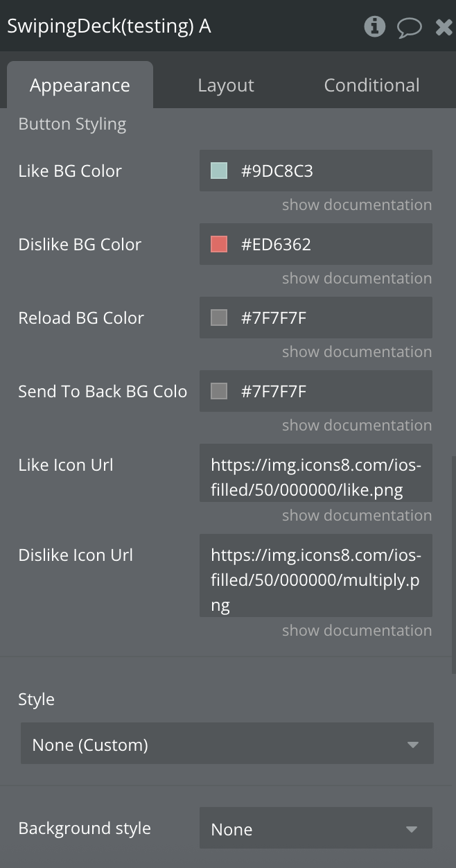Click the Like BG Color swatch
The height and width of the screenshot is (868, 456).
(219, 171)
